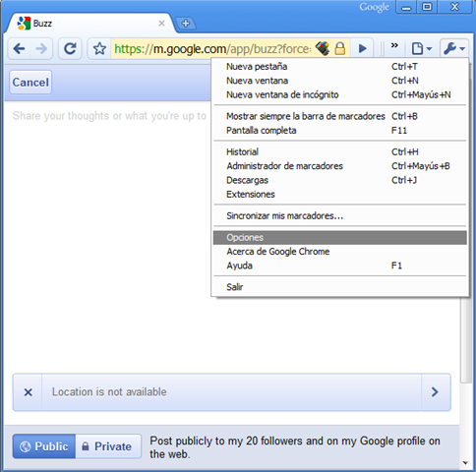Close the Buzz tab

tap(161, 24)
